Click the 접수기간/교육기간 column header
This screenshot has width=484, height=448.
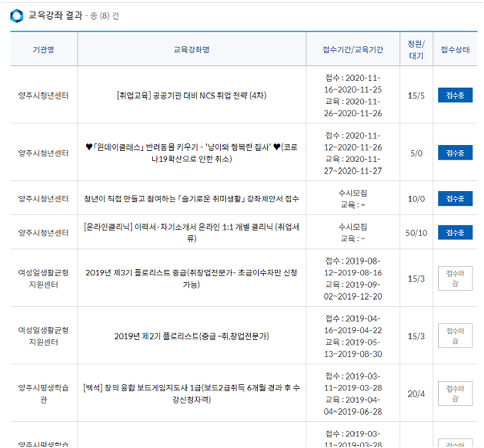coord(353,49)
